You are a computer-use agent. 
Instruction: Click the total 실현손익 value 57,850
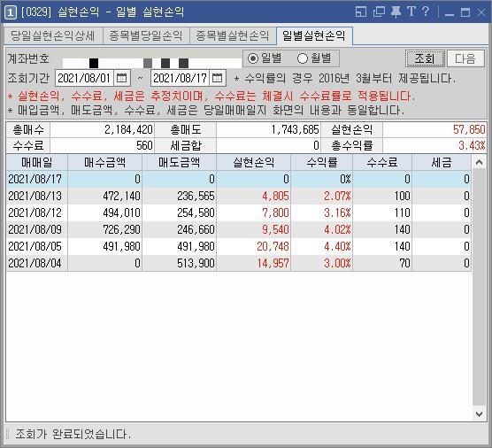coord(434,129)
